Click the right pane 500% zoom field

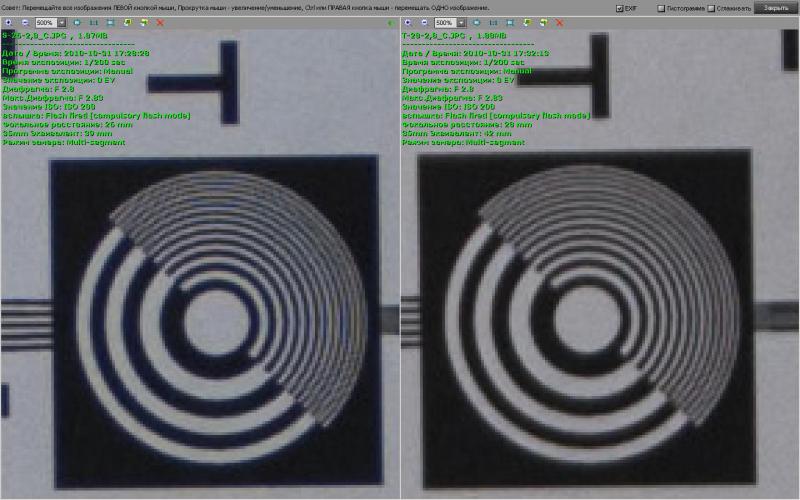(445, 23)
